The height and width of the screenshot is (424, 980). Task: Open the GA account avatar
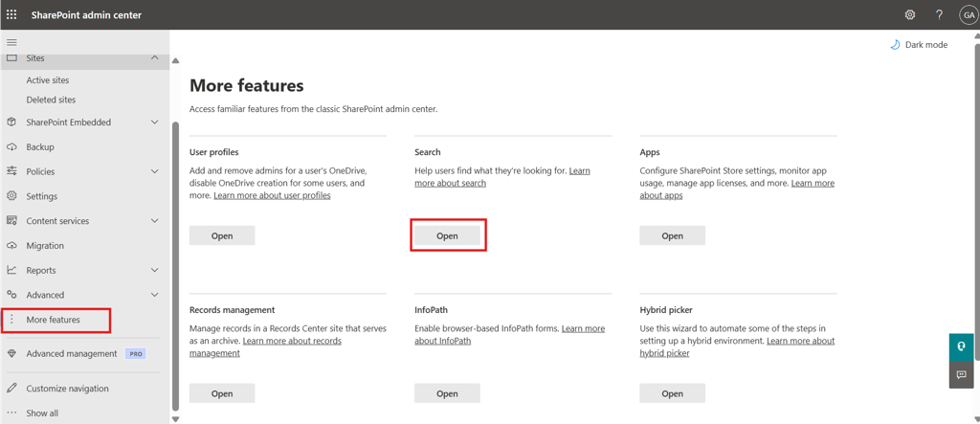tap(969, 15)
